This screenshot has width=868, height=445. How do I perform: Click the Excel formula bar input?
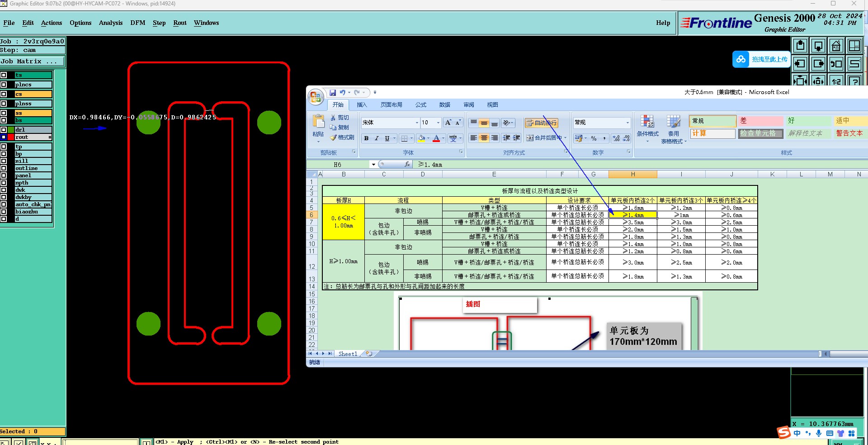pyautogui.click(x=641, y=165)
